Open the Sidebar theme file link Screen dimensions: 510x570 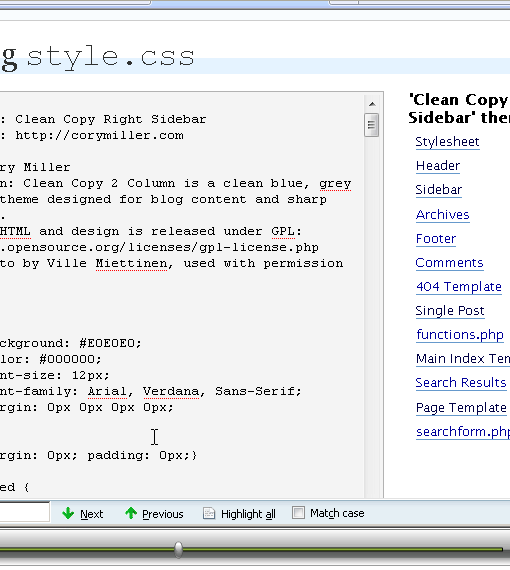pyautogui.click(x=438, y=190)
